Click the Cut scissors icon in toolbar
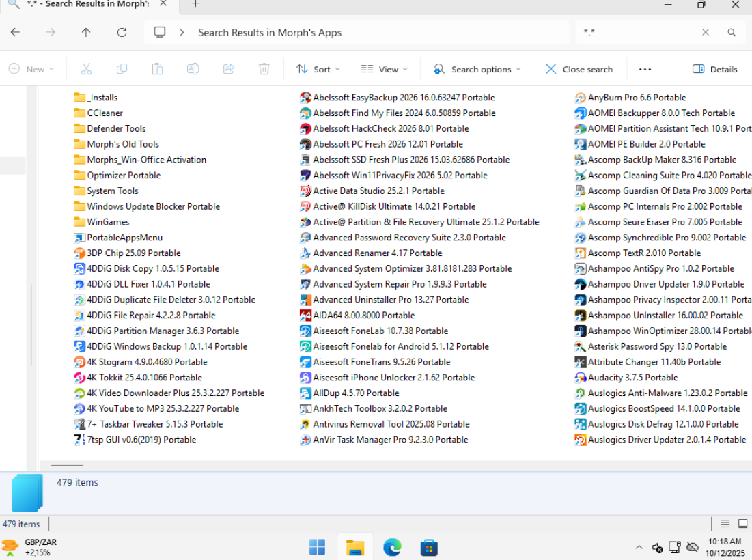Viewport: 752px width, 560px height. tap(86, 69)
